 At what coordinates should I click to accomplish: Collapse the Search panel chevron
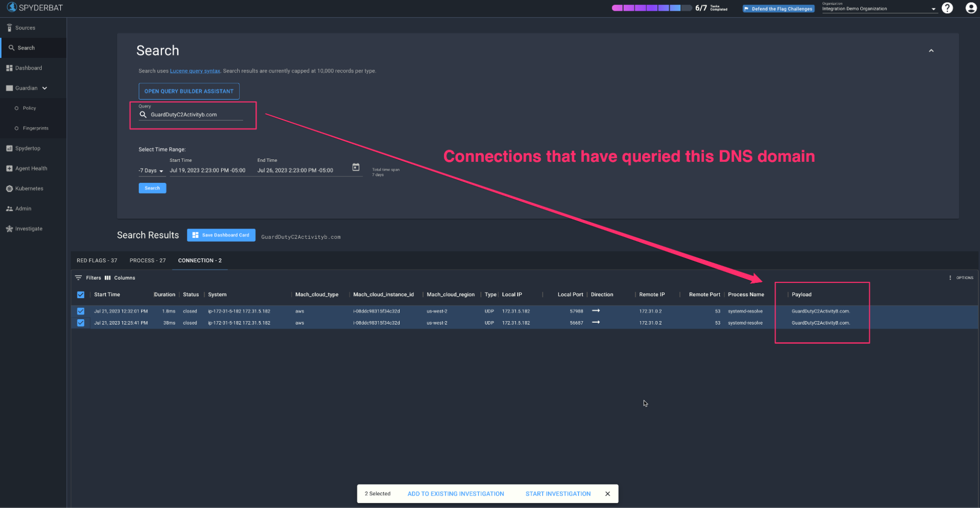coord(931,51)
